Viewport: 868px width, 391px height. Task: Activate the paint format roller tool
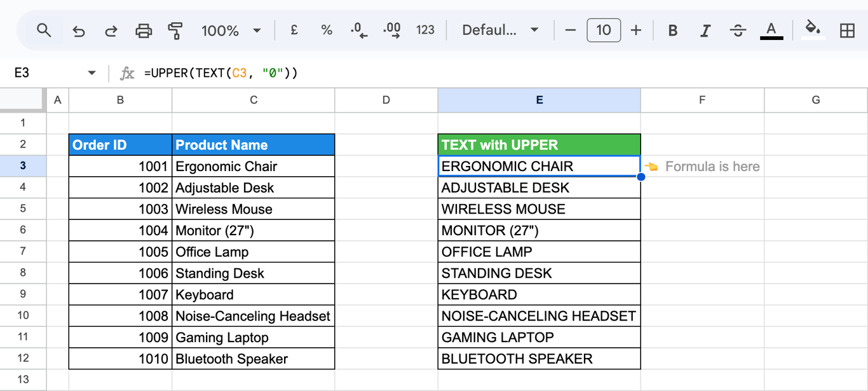175,31
